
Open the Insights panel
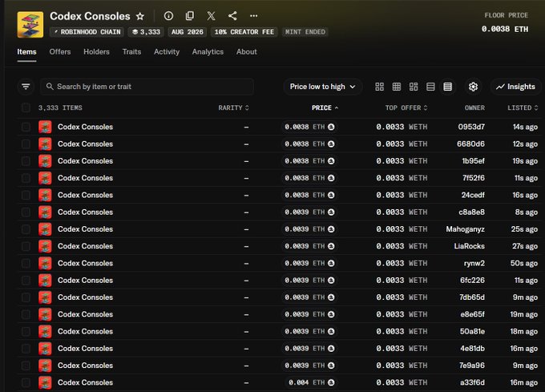pyautogui.click(x=516, y=87)
